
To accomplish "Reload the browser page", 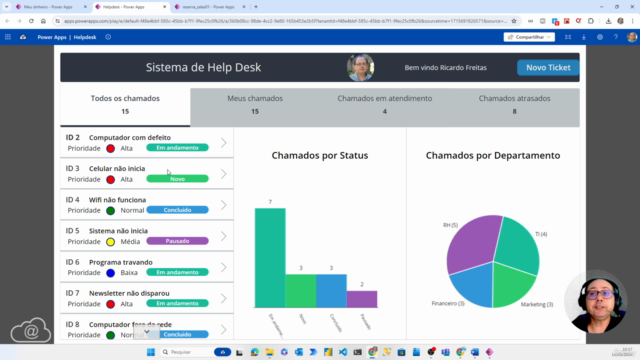I will [31, 21].
